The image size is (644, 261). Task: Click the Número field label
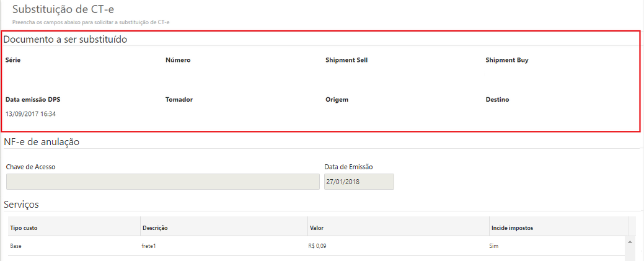click(178, 60)
